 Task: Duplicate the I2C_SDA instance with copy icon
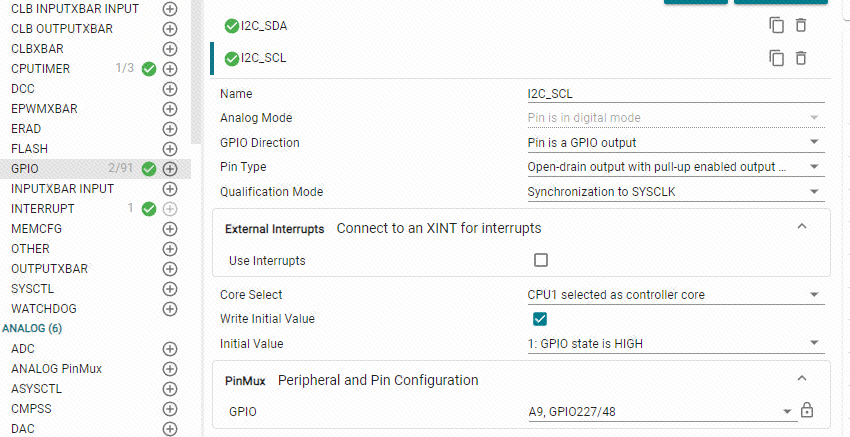tap(777, 25)
